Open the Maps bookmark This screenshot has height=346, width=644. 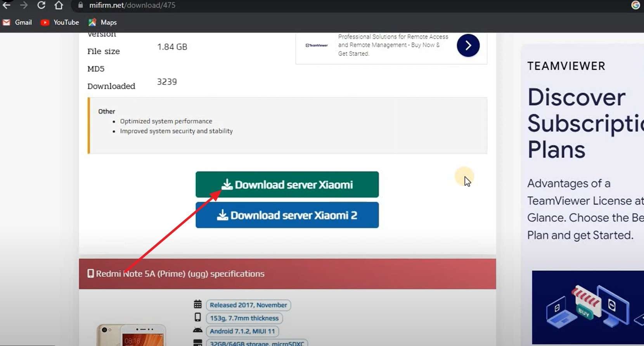(102, 22)
